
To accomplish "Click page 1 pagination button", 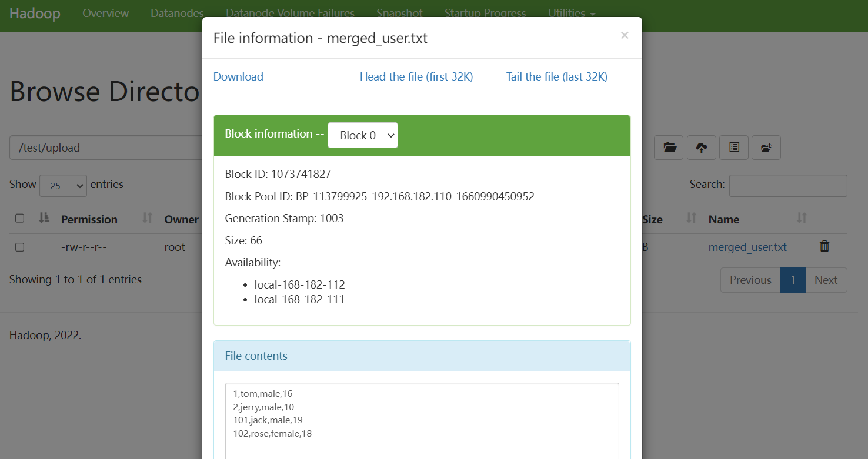I will [x=793, y=280].
